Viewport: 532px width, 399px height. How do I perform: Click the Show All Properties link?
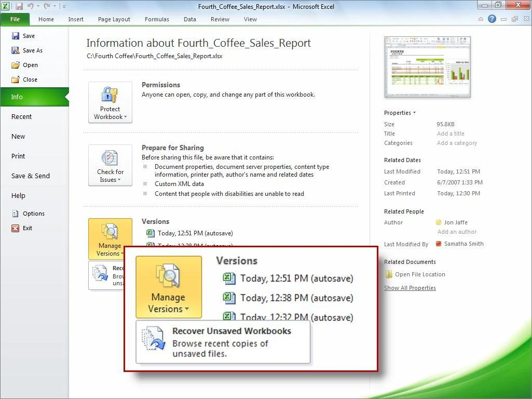(410, 288)
